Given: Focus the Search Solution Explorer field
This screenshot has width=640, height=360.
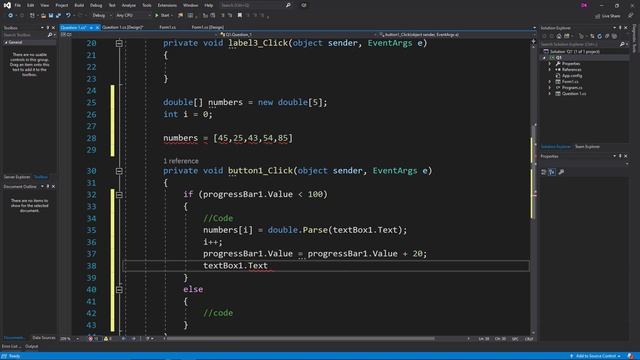Looking at the screenshot, I should [x=584, y=44].
